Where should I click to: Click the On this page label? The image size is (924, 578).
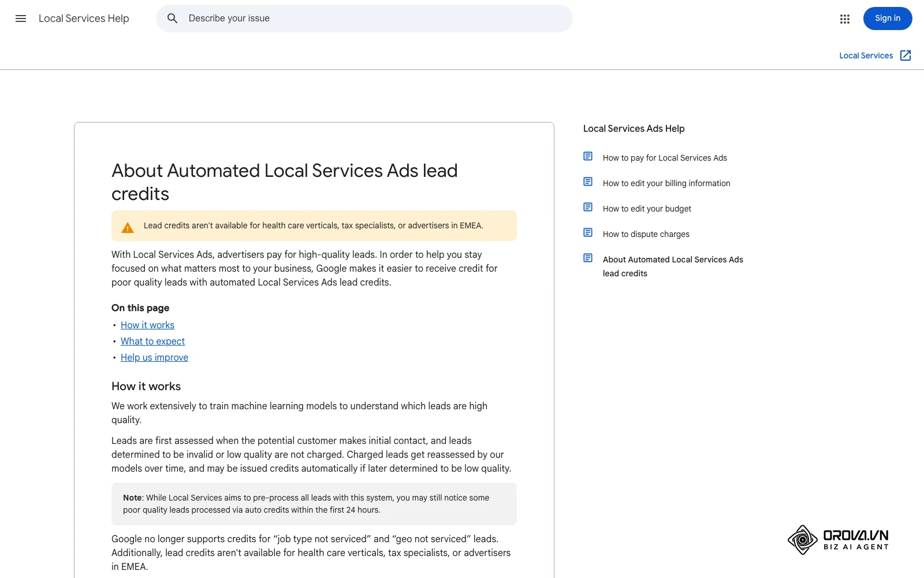tap(140, 307)
